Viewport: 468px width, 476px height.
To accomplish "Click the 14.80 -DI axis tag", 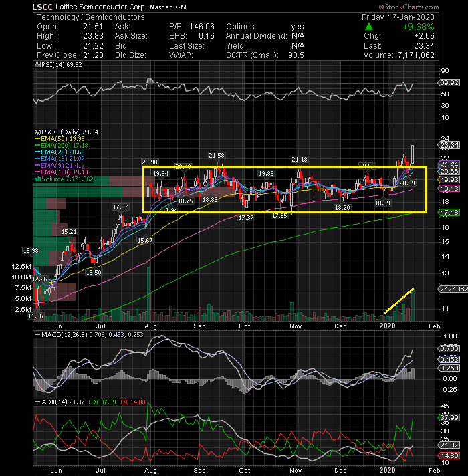I will [449, 456].
